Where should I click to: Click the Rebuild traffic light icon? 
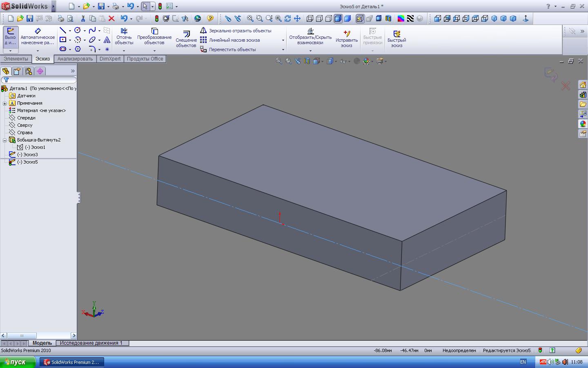(x=156, y=18)
